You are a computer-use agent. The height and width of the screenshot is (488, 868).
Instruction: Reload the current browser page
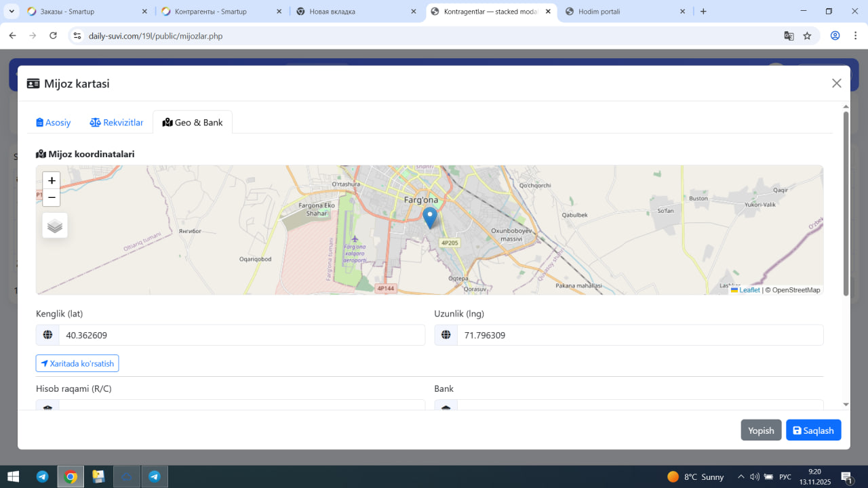click(x=54, y=36)
